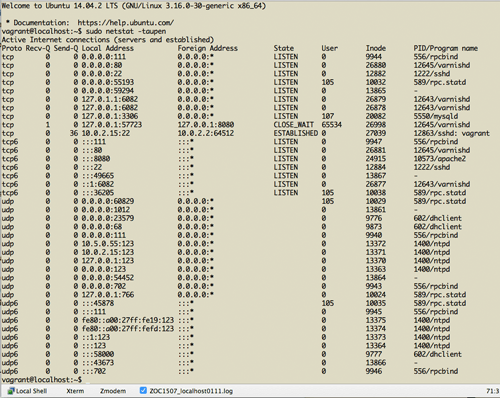Click the 'Proto' column header
Image resolution: width=500 pixels, height=398 pixels.
tap(12, 48)
